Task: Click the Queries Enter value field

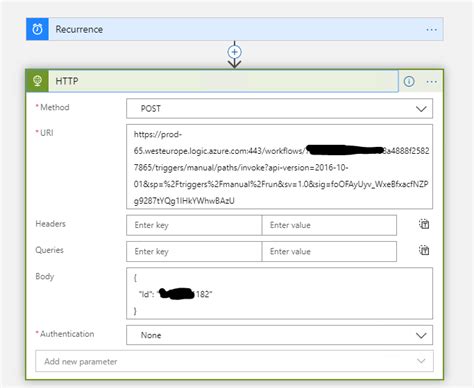Action: pos(329,251)
